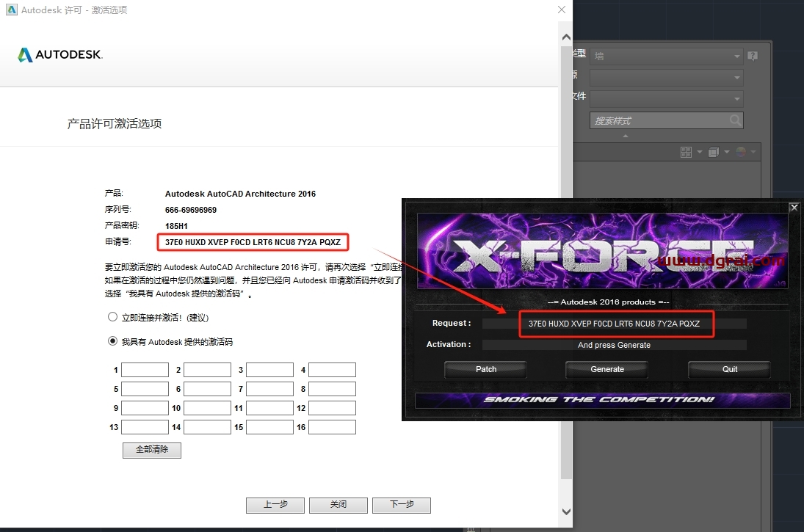Close the X-Force window with X icon

(x=794, y=208)
